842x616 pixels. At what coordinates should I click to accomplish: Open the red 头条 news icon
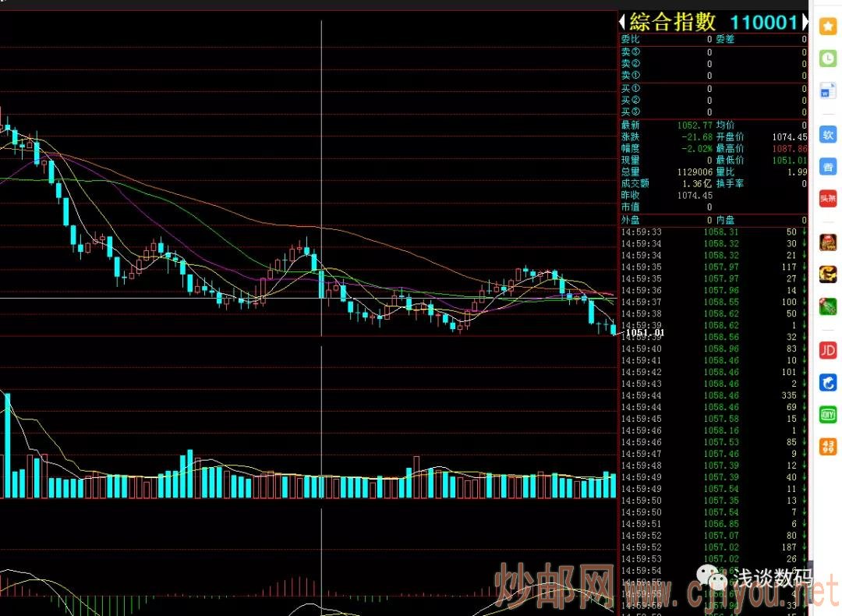[x=827, y=198]
